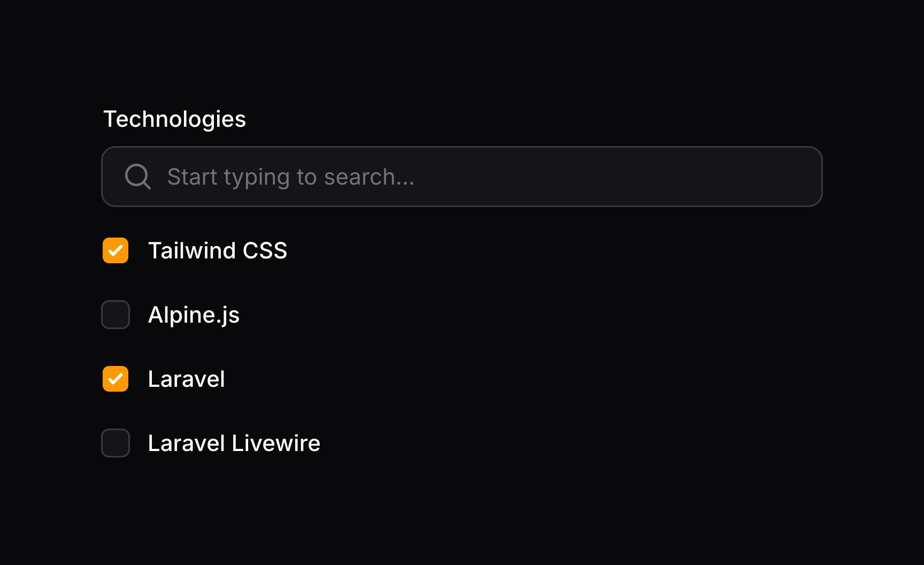Image resolution: width=924 pixels, height=565 pixels.
Task: Toggle the orange checkbox next to Laravel
Action: 115,379
